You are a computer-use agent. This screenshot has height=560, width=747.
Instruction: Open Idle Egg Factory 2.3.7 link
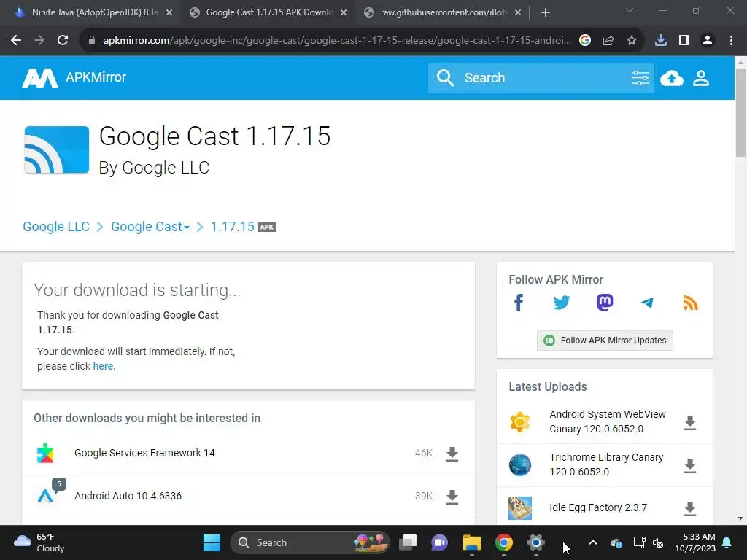tap(598, 507)
